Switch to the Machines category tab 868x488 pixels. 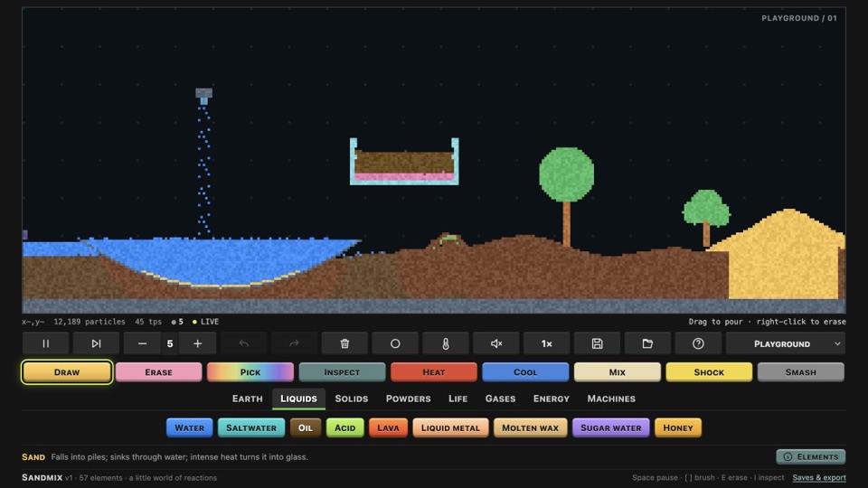click(x=612, y=399)
